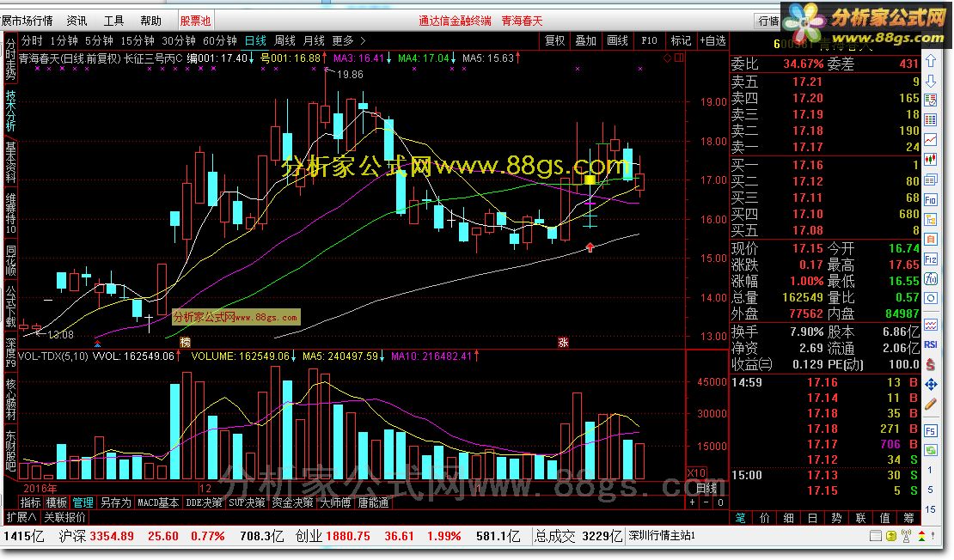The image size is (954, 560).
Task: Click the stacked windows icon in right toolbar
Action: coord(930,180)
